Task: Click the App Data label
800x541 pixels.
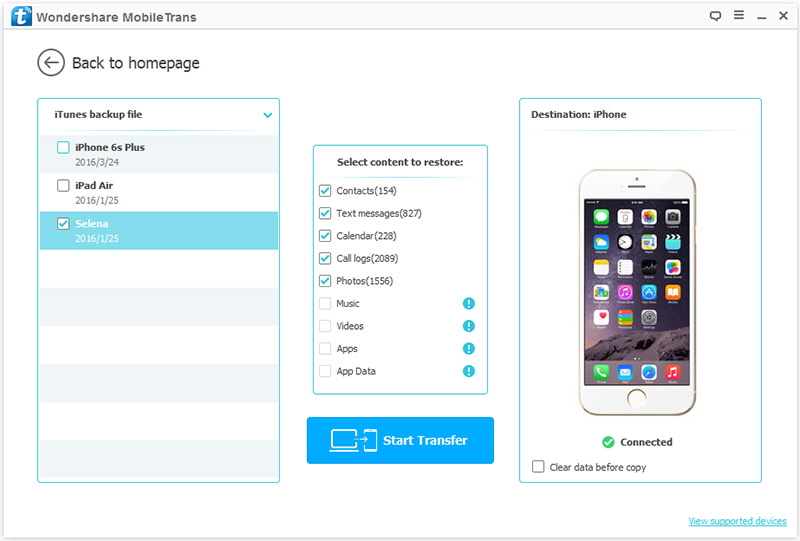Action: click(356, 371)
